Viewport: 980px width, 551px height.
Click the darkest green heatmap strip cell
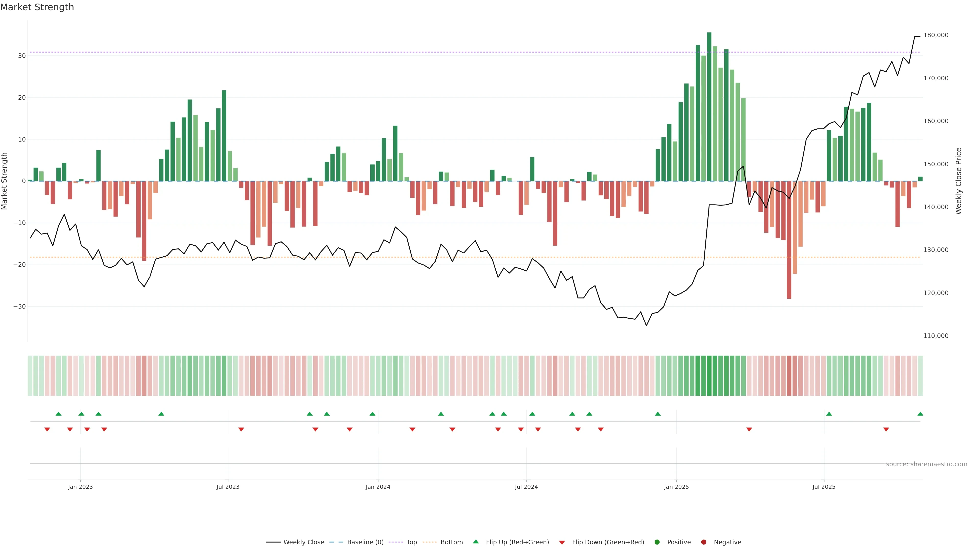pos(709,376)
